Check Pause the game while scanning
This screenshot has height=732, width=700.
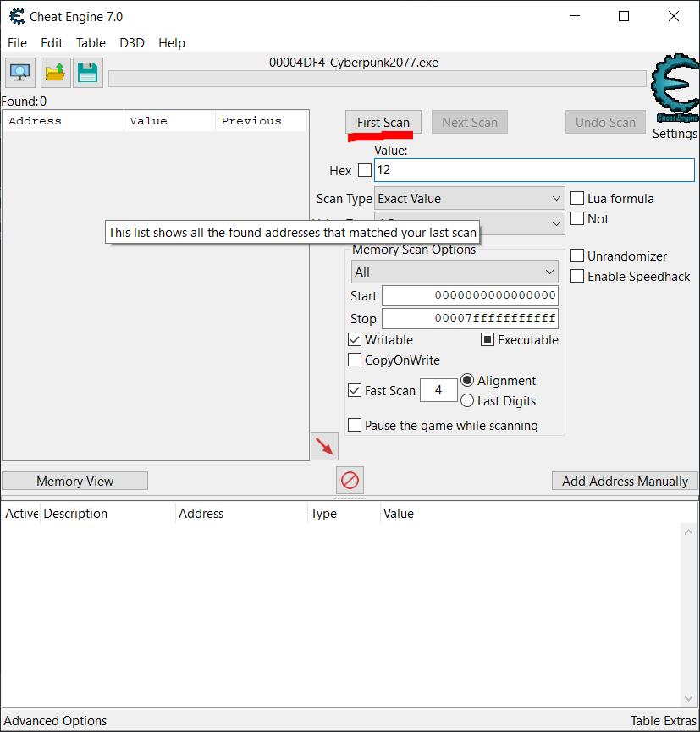[356, 425]
